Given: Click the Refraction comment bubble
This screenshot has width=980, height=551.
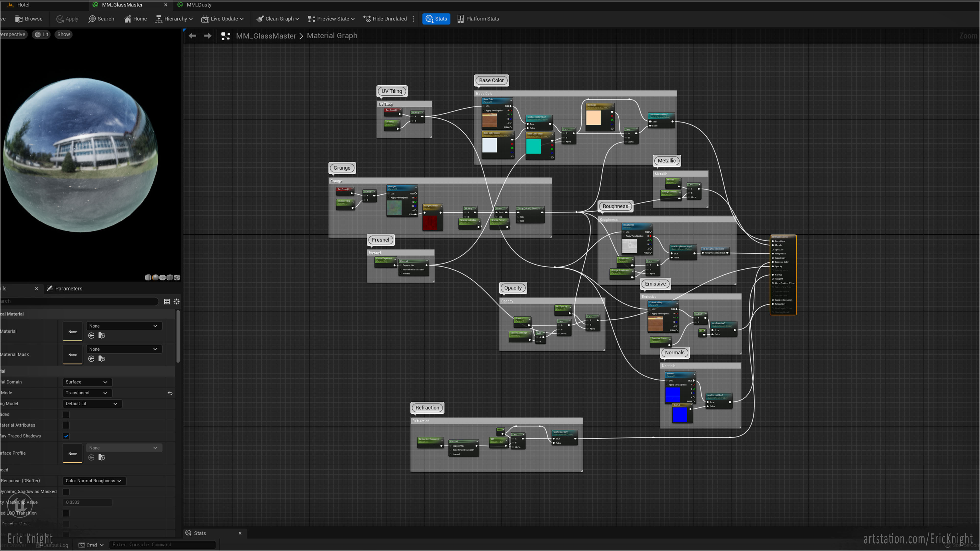Looking at the screenshot, I should 427,408.
